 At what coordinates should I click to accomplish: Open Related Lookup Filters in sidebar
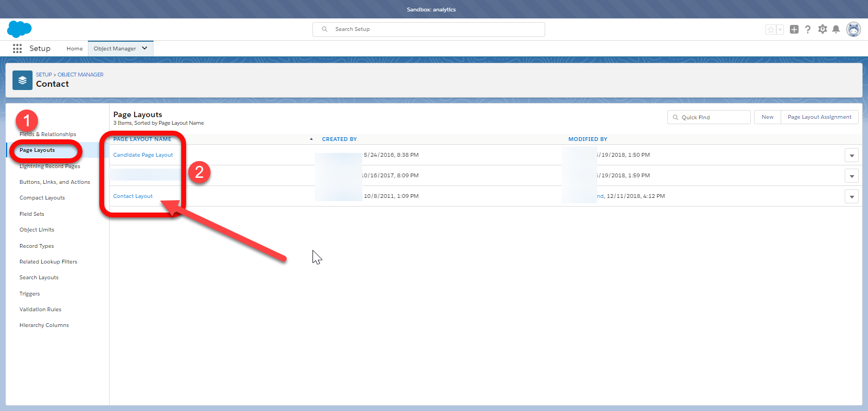pos(48,262)
